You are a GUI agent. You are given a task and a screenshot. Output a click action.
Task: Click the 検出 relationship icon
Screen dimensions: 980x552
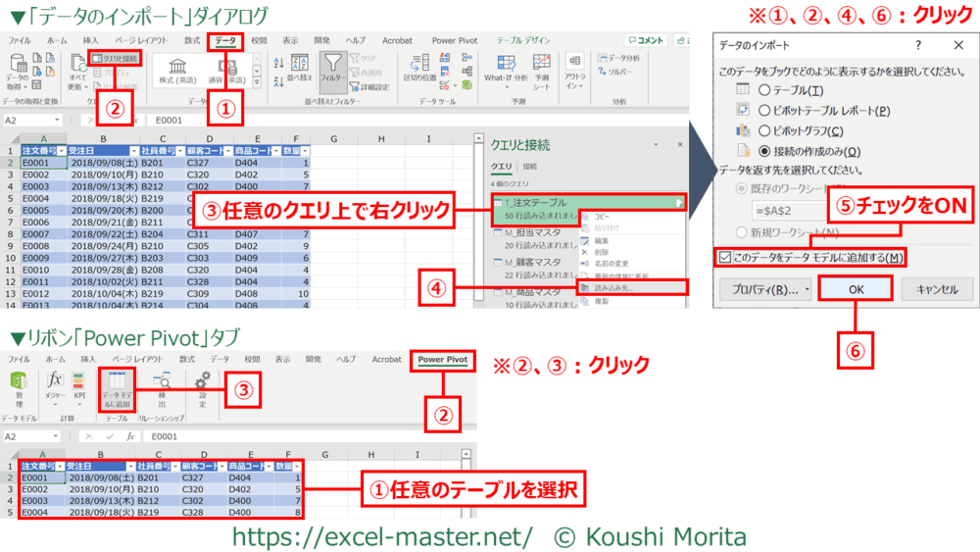(161, 388)
